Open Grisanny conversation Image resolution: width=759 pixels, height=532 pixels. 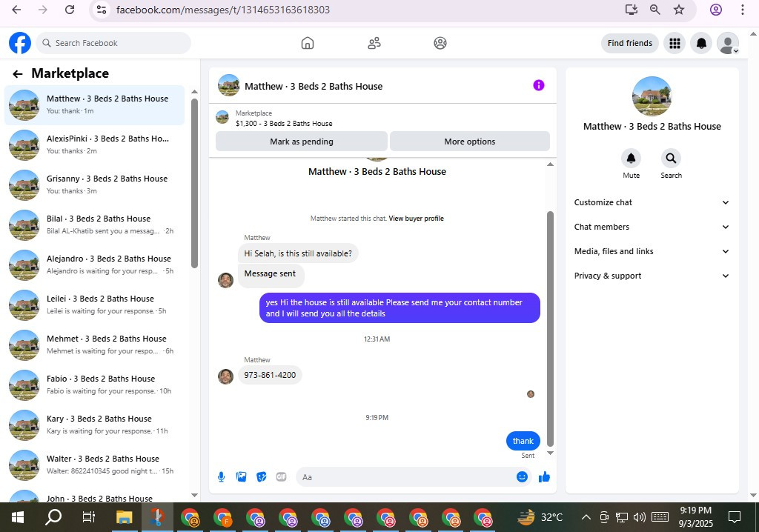click(x=94, y=185)
